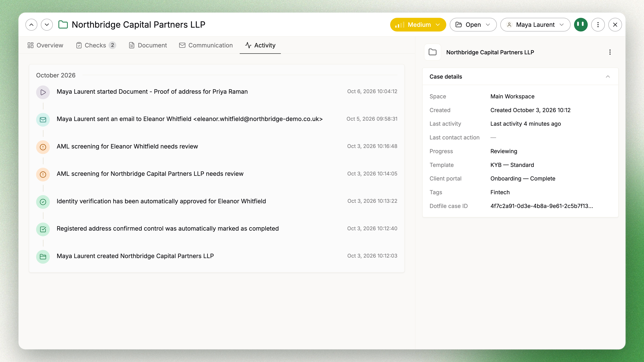The width and height of the screenshot is (644, 362).
Task: Click alert icon for Eleanor Whitfield AML screening
Action: click(43, 147)
